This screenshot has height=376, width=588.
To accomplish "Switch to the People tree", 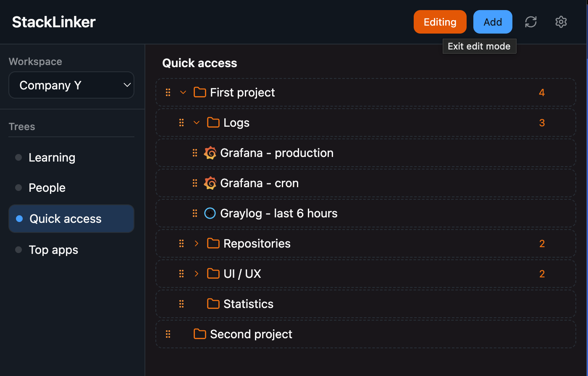I will pyautogui.click(x=47, y=188).
